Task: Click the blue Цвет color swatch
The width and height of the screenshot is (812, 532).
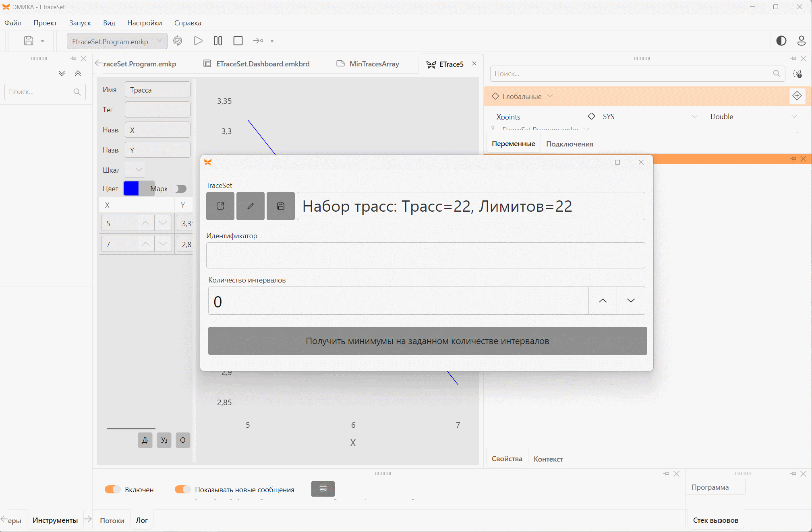Action: (131, 188)
